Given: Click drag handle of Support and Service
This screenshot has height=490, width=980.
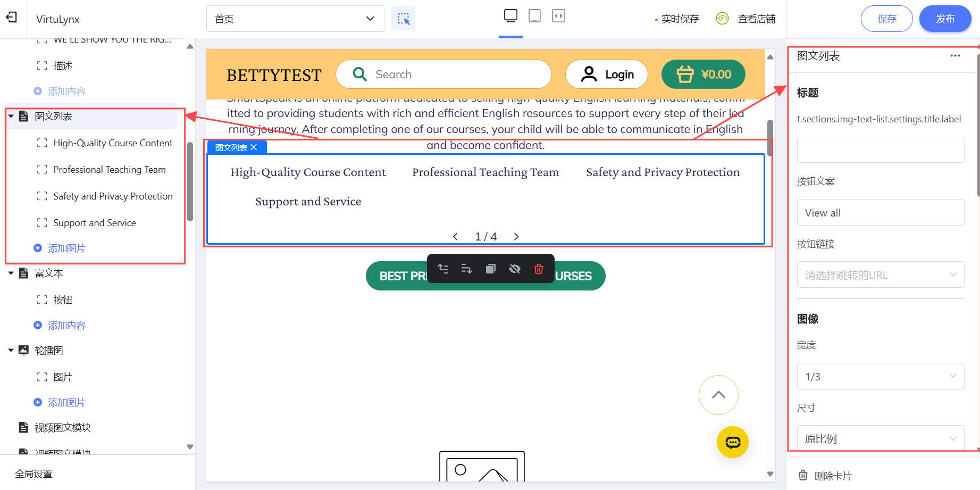Looking at the screenshot, I should click(x=42, y=223).
